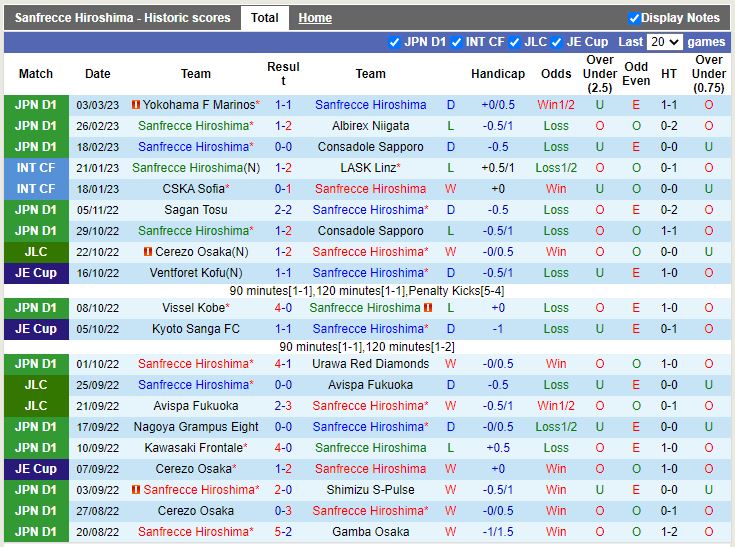The height and width of the screenshot is (547, 735).
Task: Click the 1-1 result on 03/03/23
Action: (x=283, y=105)
